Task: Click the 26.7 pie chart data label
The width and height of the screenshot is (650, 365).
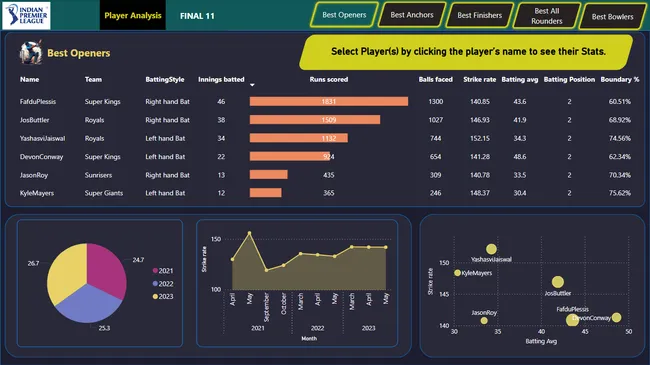Action: pyautogui.click(x=33, y=263)
